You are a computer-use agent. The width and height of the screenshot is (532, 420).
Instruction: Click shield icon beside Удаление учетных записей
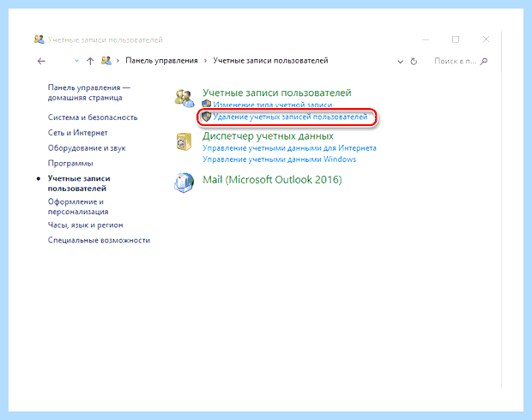click(206, 117)
